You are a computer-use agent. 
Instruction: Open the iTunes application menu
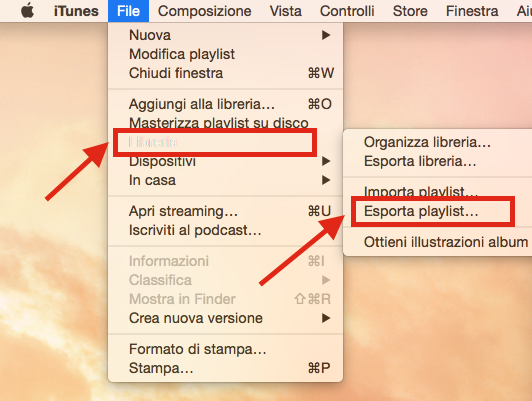[76, 11]
